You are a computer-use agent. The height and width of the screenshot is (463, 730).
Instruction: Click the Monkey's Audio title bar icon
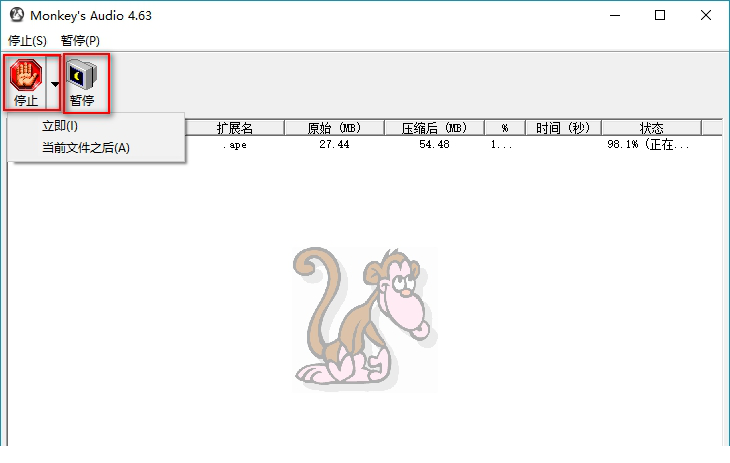[16, 16]
